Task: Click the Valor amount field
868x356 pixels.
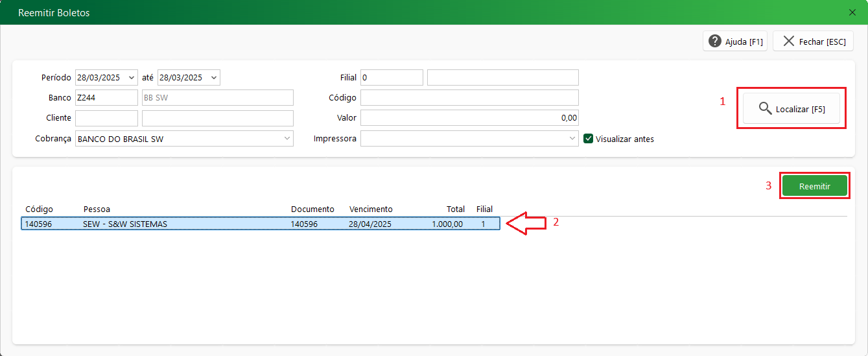Action: [x=469, y=119]
